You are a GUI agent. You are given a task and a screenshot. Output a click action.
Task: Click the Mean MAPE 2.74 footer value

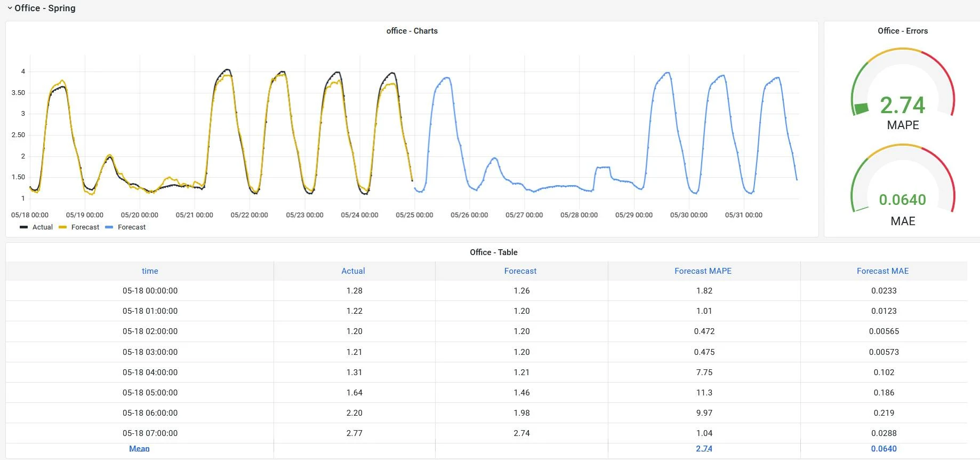pos(704,449)
